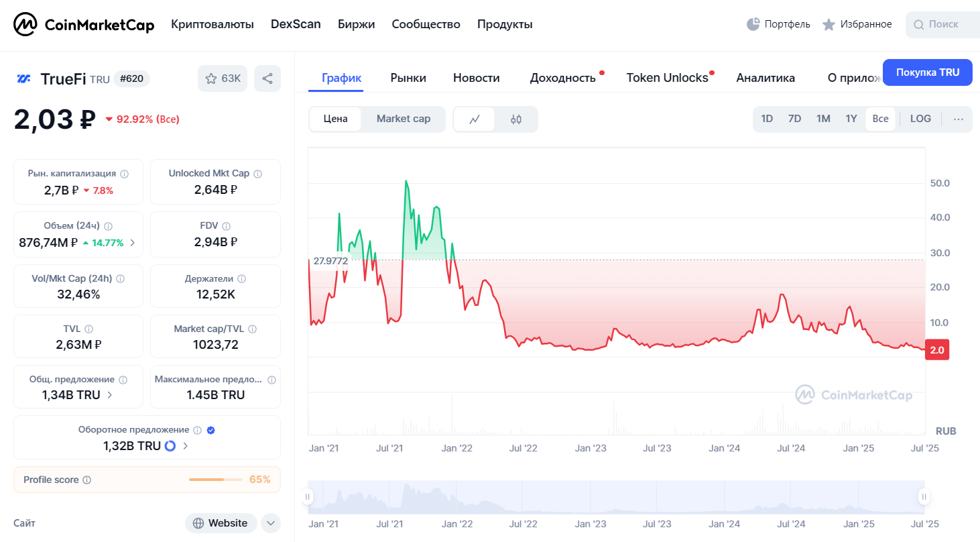Info icon beside Общ. предложение

(123, 380)
